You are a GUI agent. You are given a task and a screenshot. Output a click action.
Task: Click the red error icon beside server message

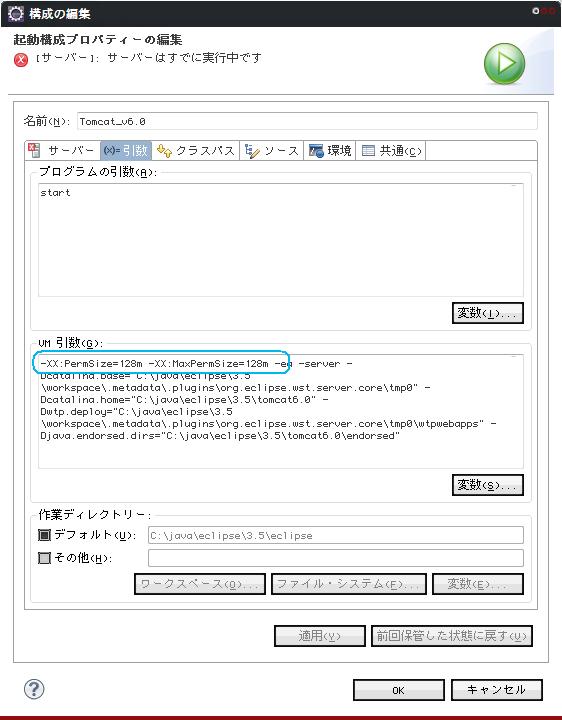(x=21, y=60)
